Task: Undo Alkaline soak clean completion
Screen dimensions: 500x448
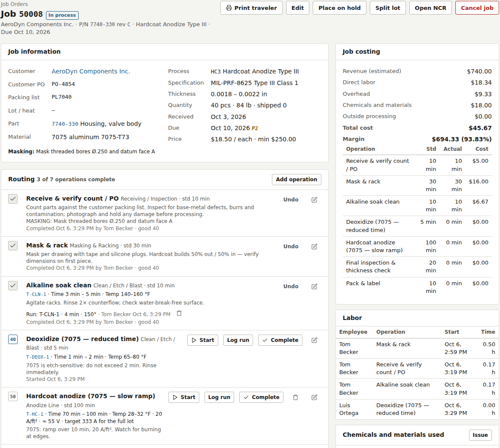Action: pos(291,286)
